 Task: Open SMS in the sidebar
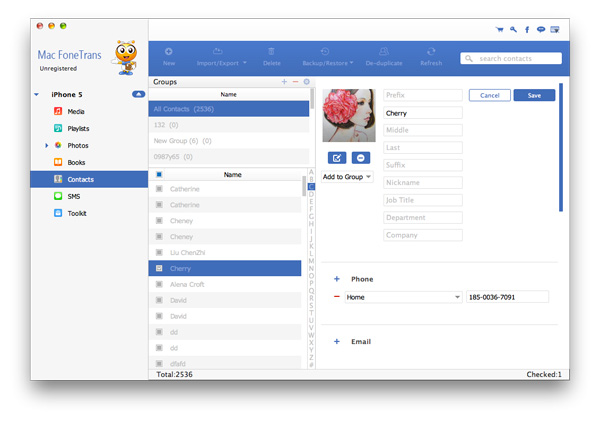(x=73, y=196)
